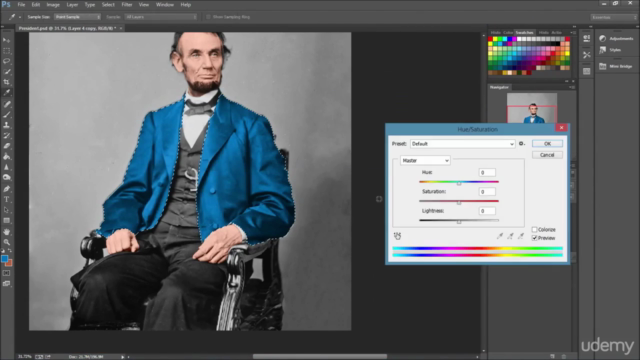Select the Navigator tab
The height and width of the screenshot is (360, 640).
click(499, 87)
